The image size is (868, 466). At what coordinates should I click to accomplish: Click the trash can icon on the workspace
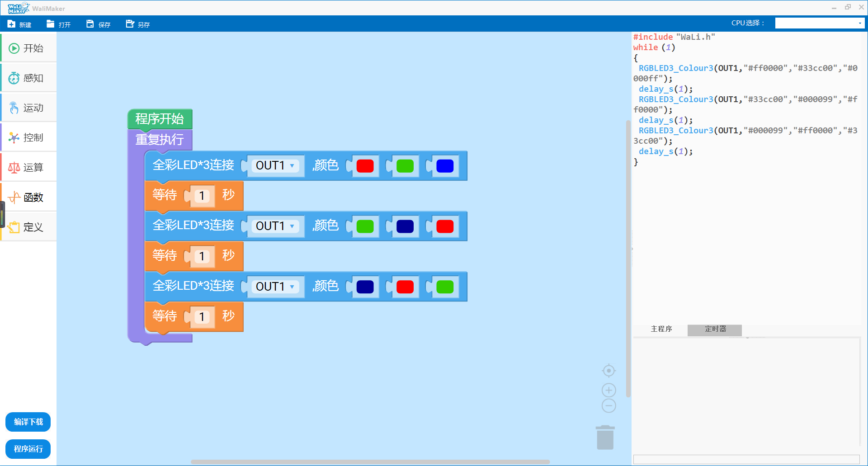pos(605,438)
